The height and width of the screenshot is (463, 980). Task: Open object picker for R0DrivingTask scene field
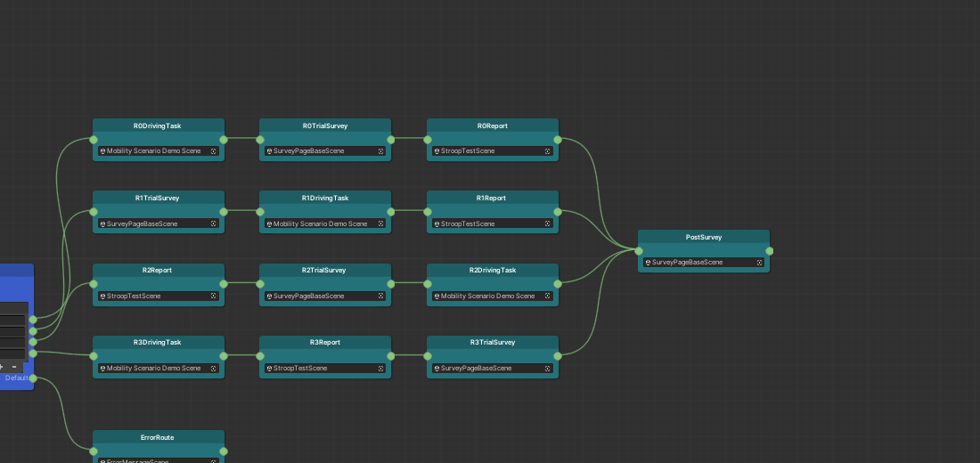click(213, 151)
